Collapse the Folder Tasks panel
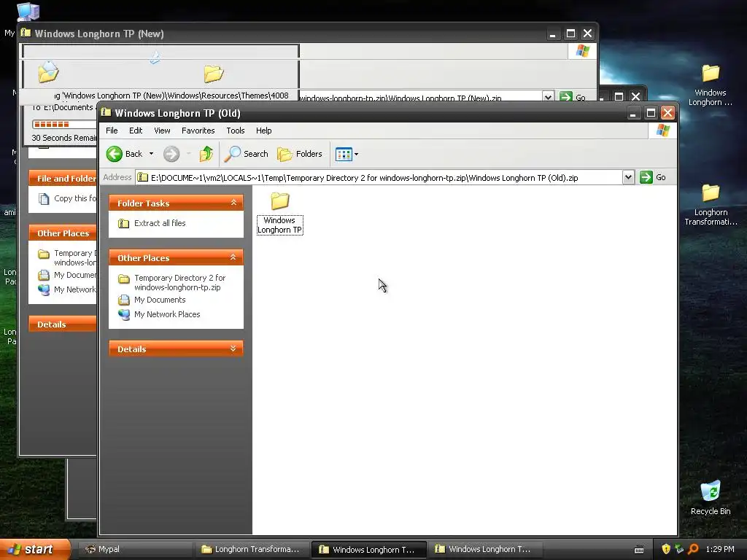 click(x=233, y=203)
